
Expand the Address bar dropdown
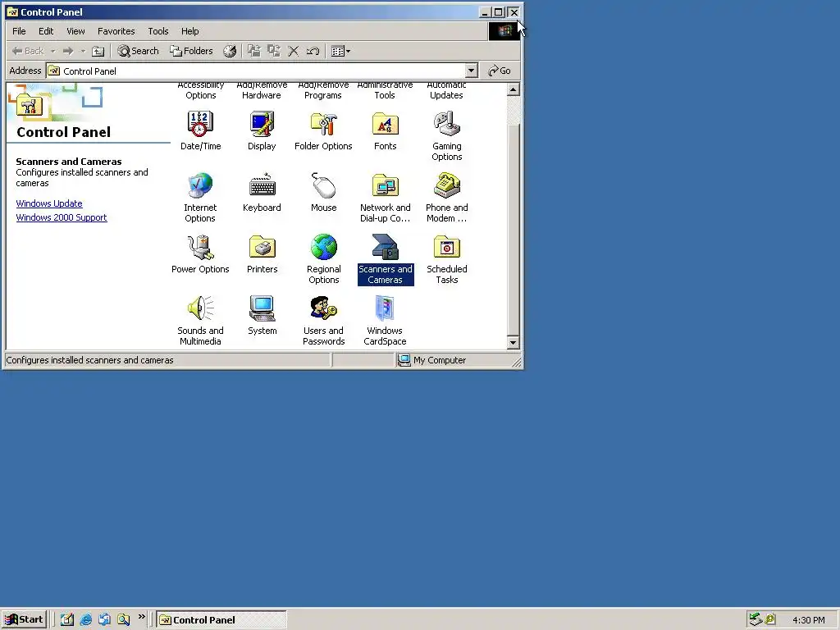[x=471, y=71]
